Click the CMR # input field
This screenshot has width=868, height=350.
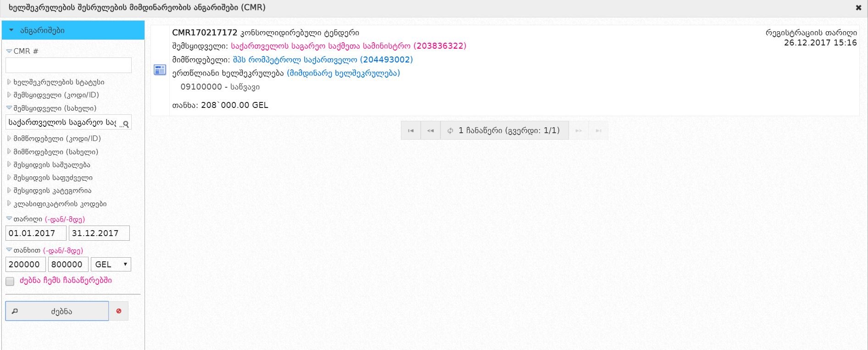tap(68, 65)
